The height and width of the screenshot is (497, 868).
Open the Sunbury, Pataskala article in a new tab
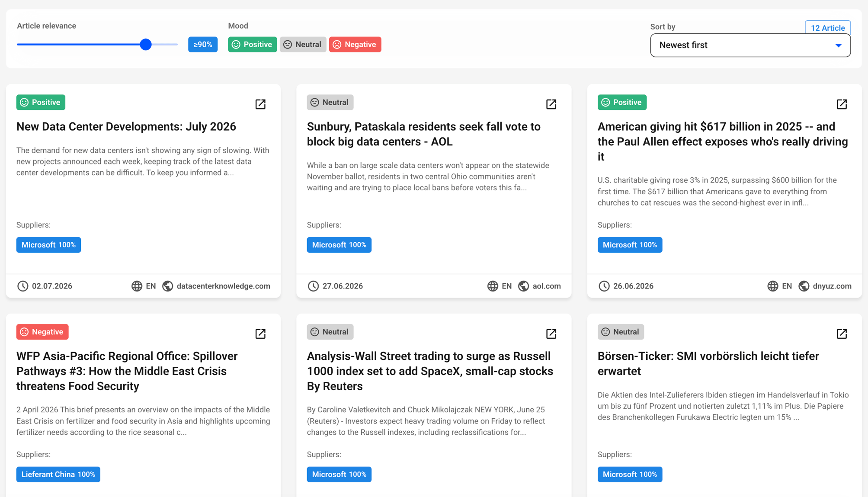tap(551, 104)
